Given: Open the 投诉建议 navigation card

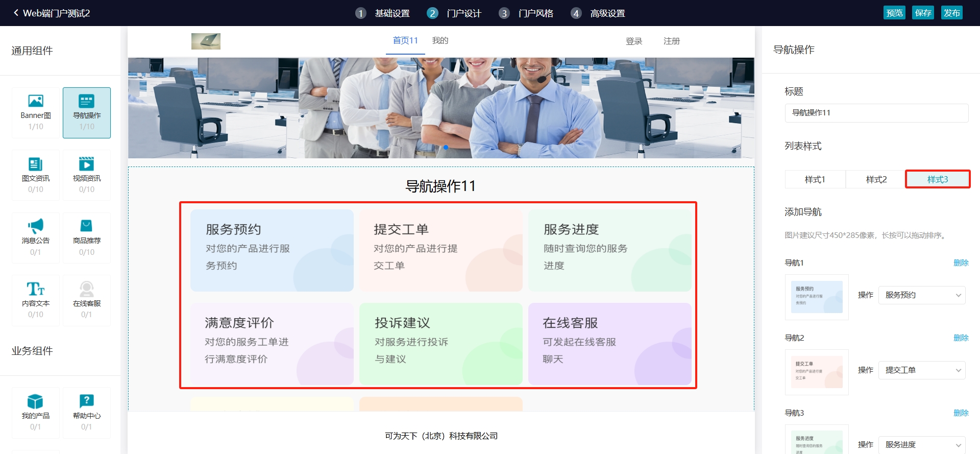Looking at the screenshot, I should pos(441,344).
